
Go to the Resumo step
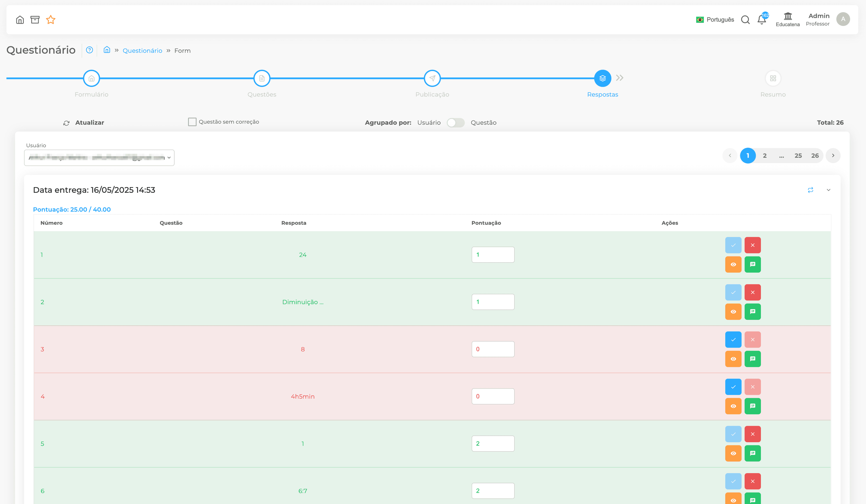pos(773,78)
